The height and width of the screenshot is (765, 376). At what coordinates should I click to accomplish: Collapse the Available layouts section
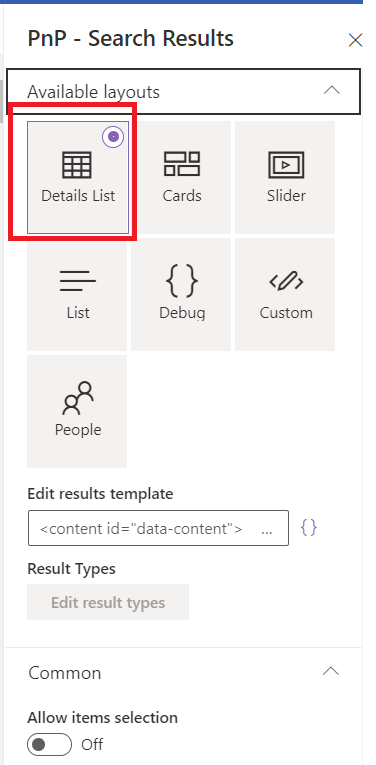[x=332, y=91]
